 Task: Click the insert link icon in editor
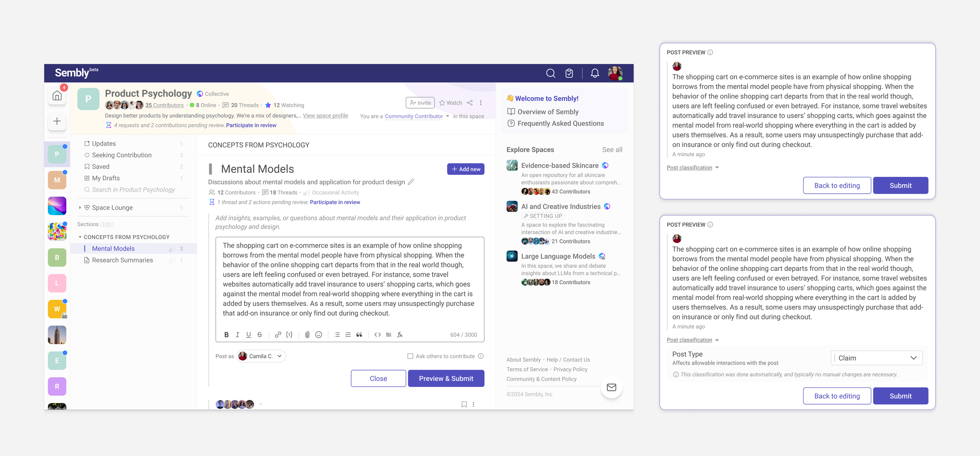pos(278,335)
